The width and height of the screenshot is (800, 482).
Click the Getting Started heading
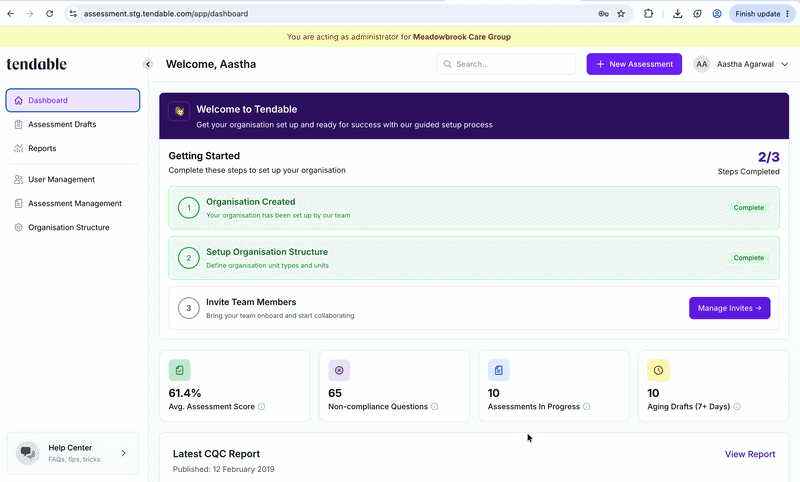[204, 156]
